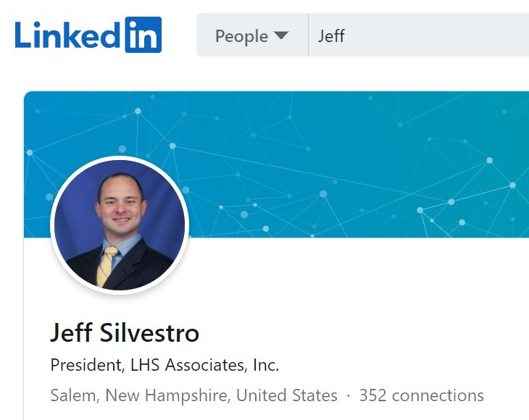
Task: Click the "Linked" wordmark to go home
Action: click(68, 35)
